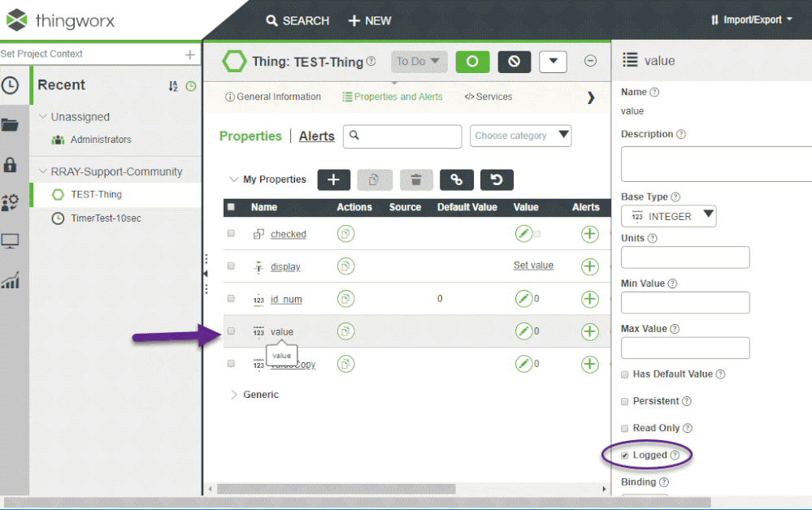This screenshot has height=510, width=812.
Task: Click the green clock icon beside Recent
Action: 191,86
